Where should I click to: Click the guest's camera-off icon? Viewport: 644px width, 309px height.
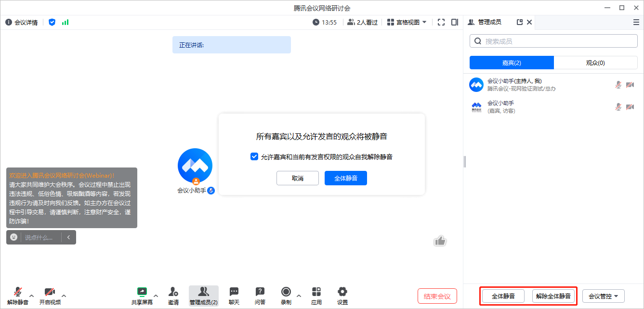point(630,107)
